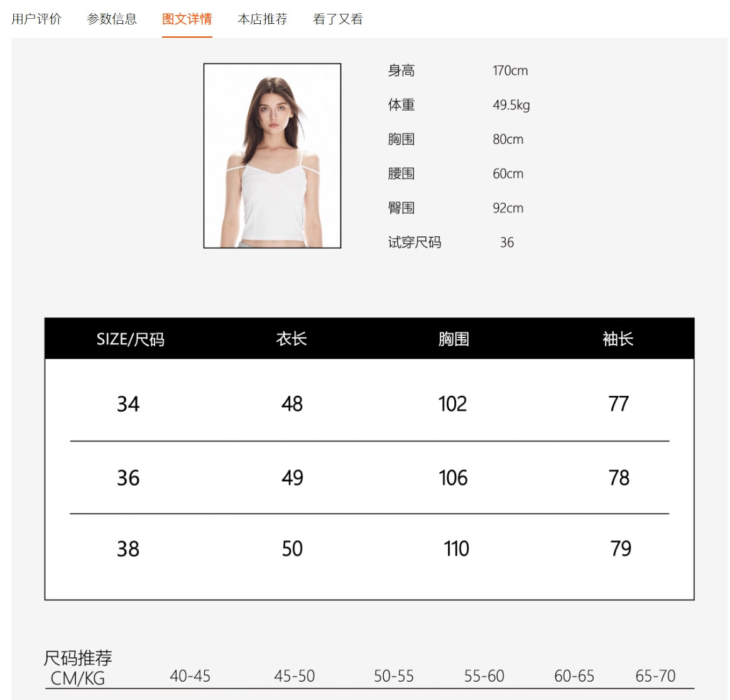Click the SIZE/尺码 column header
This screenshot has height=700, width=730.
[x=130, y=339]
